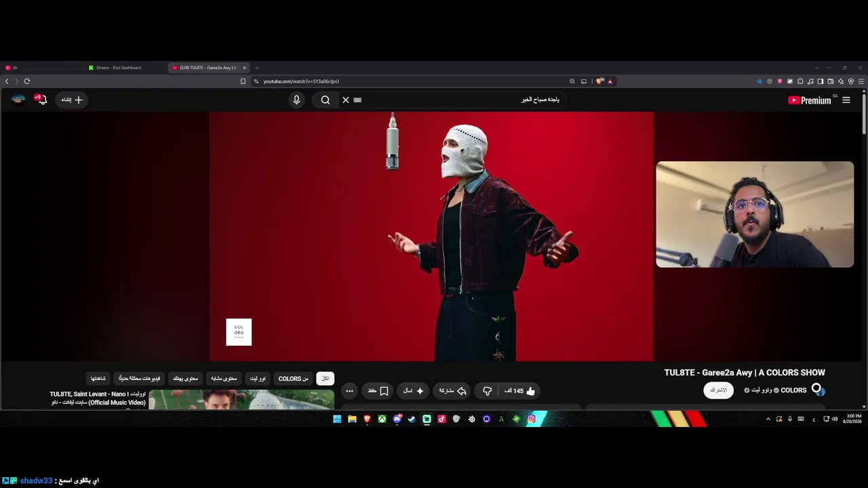The width and height of the screenshot is (868, 488).
Task: Select the توو ليت filter chip
Action: 258,379
